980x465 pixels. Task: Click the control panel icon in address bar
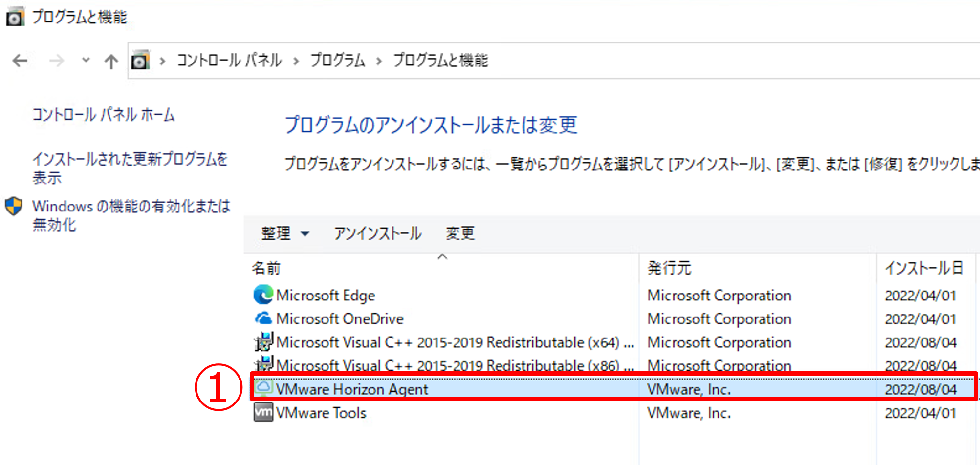click(140, 61)
